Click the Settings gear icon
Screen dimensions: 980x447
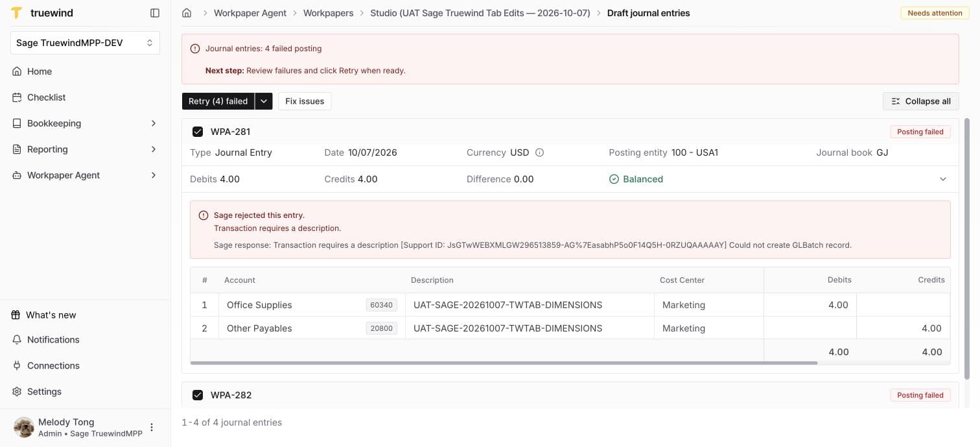[17, 391]
